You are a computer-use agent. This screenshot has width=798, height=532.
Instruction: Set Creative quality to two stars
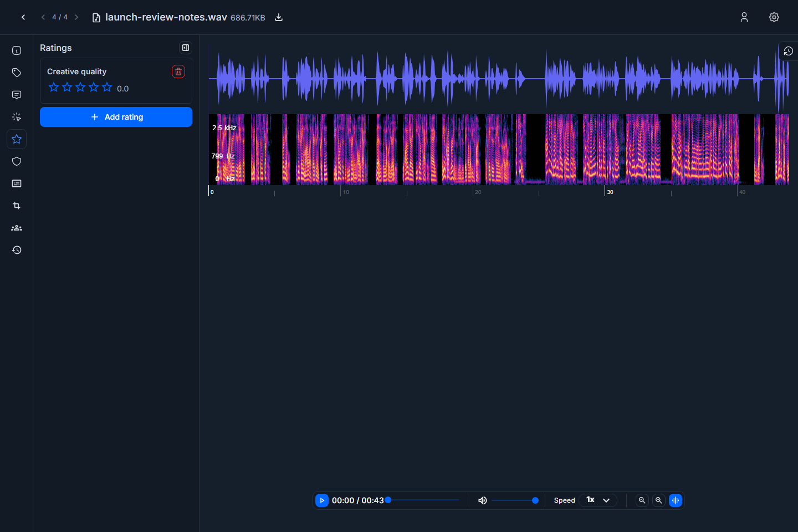67,87
